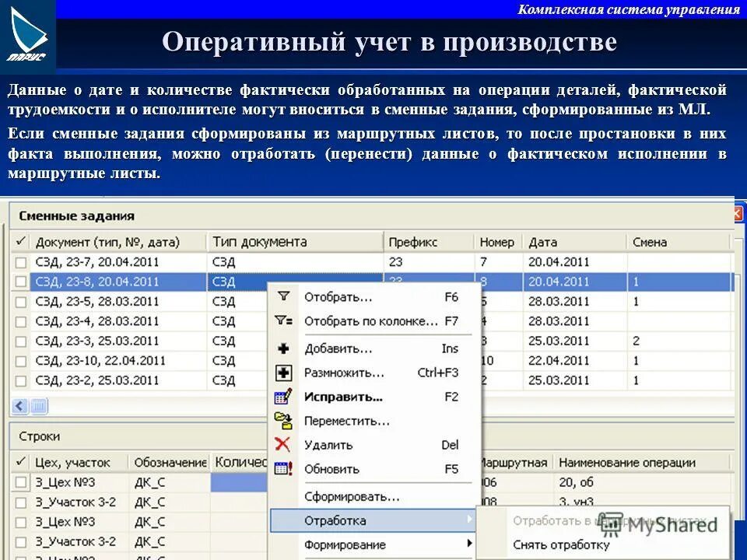Click the Отобрать filter funnel icon
Image resolution: width=747 pixels, height=560 pixels.
click(282, 296)
